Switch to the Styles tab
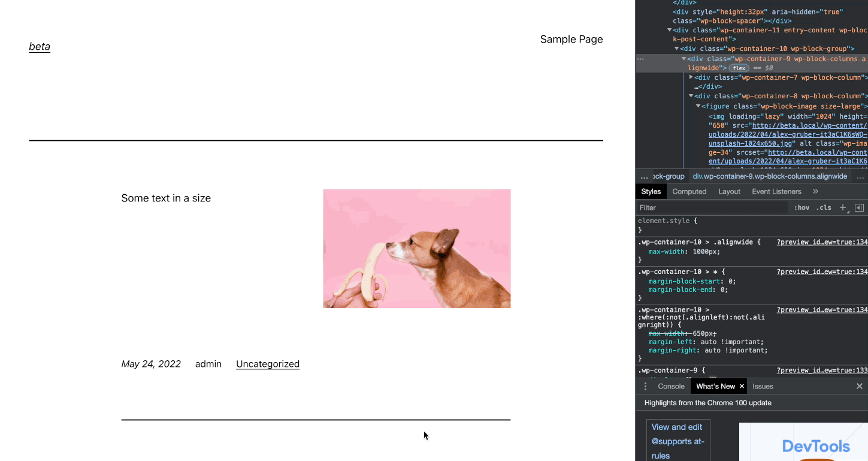The height and width of the screenshot is (461, 868). [651, 191]
